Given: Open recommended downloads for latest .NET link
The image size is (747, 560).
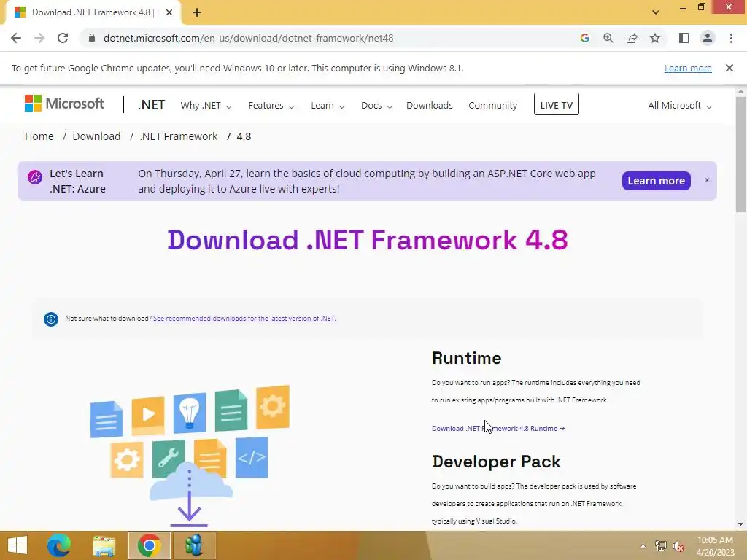Looking at the screenshot, I should click(x=244, y=319).
